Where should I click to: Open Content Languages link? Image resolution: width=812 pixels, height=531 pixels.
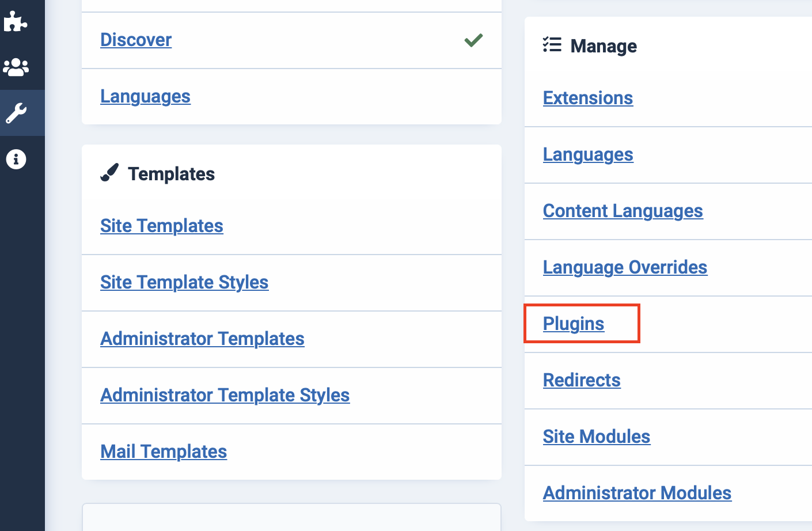click(623, 211)
